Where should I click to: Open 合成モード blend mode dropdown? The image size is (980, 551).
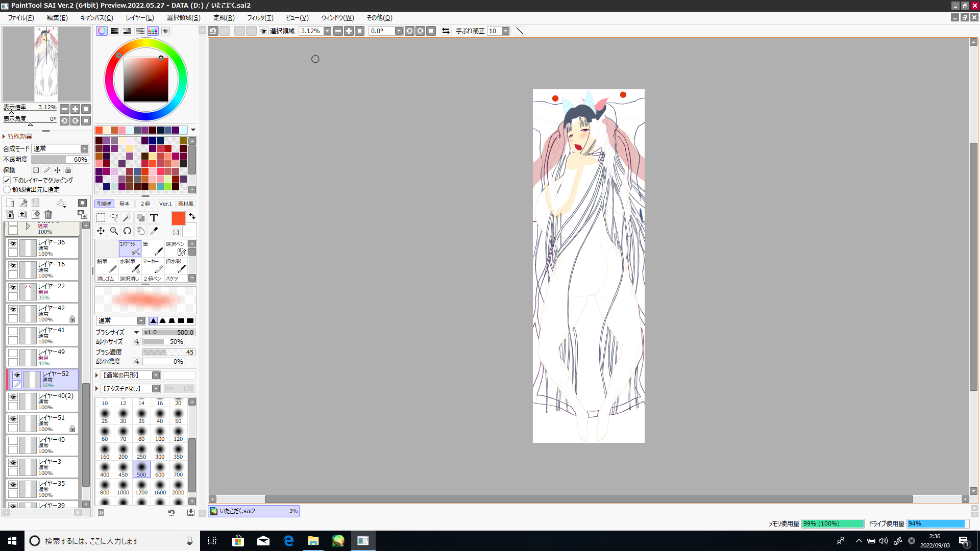coord(84,149)
